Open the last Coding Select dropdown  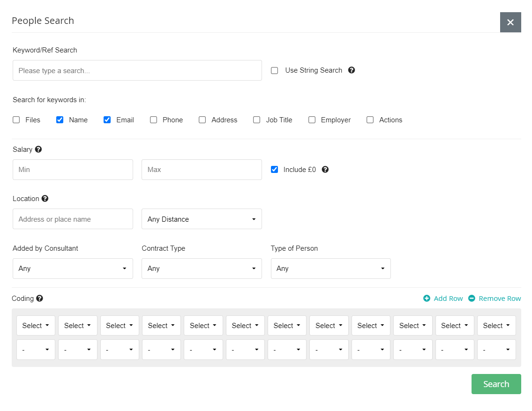496,326
